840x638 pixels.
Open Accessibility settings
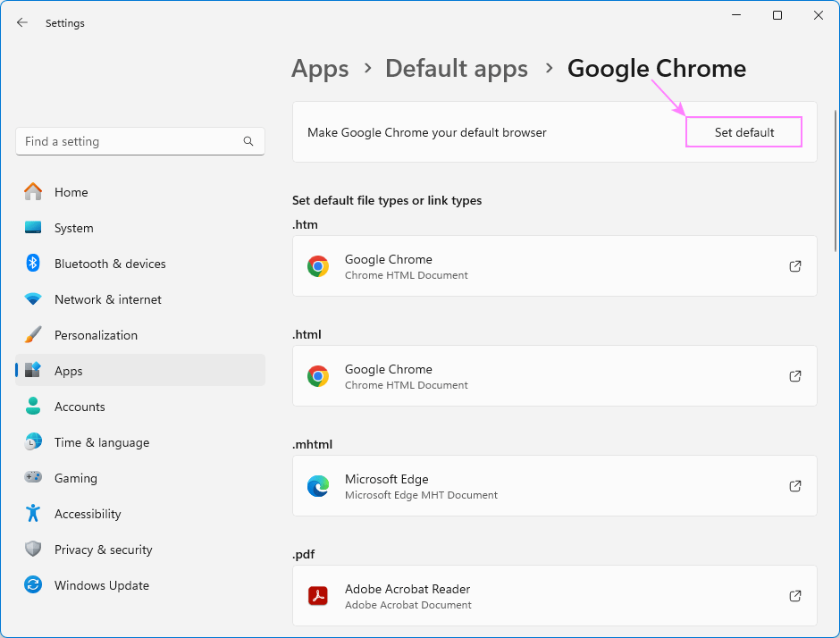click(139, 513)
